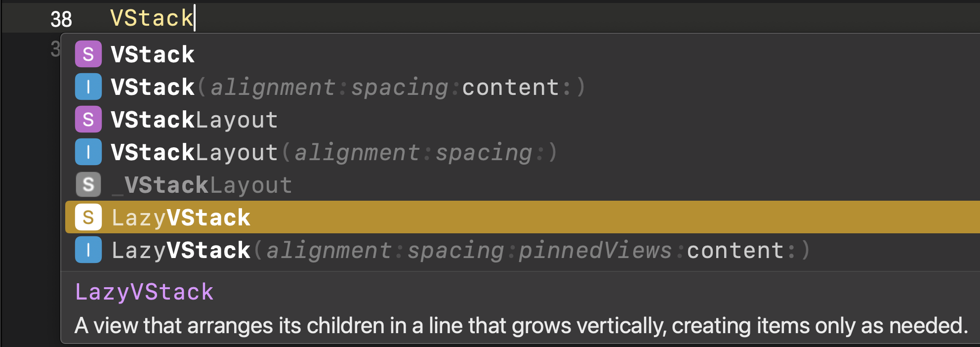980x347 pixels.
Task: Click the blue I icon for VStack initializer
Action: pyautogui.click(x=88, y=87)
